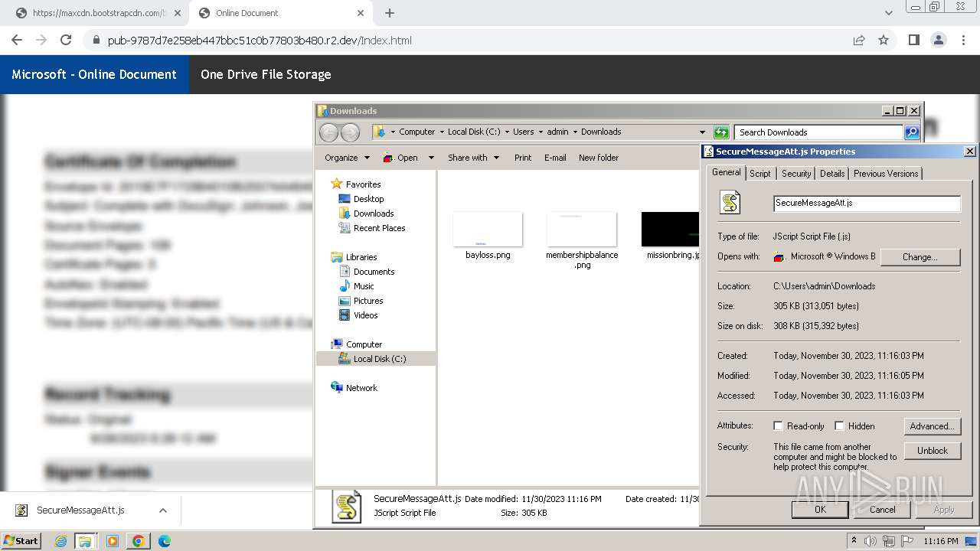This screenshot has height=551, width=980.
Task: Open Chrome profile avatar
Action: tap(938, 40)
